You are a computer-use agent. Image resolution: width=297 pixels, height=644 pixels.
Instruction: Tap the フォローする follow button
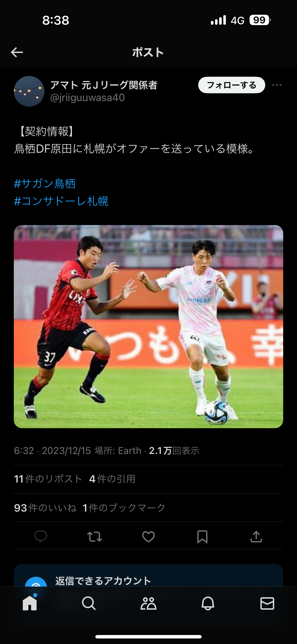pos(232,85)
